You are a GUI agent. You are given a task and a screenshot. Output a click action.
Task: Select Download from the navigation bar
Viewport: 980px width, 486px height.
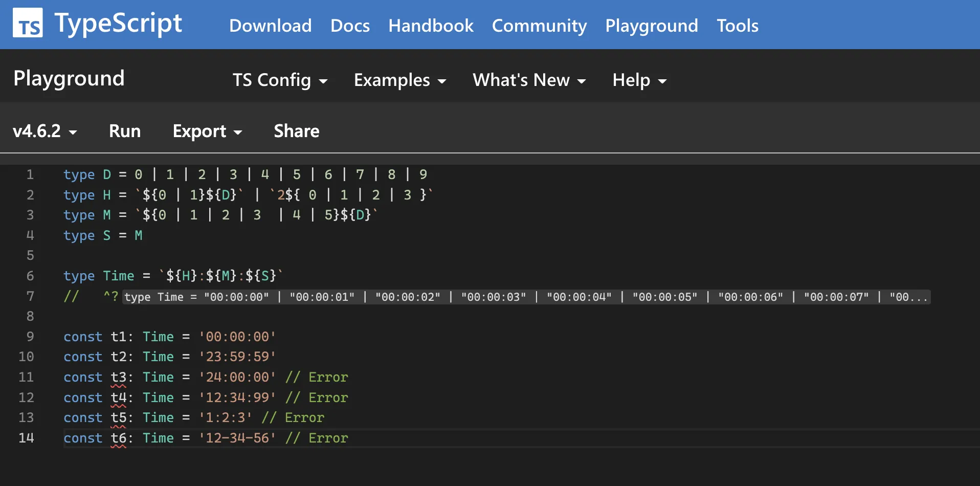pos(270,26)
